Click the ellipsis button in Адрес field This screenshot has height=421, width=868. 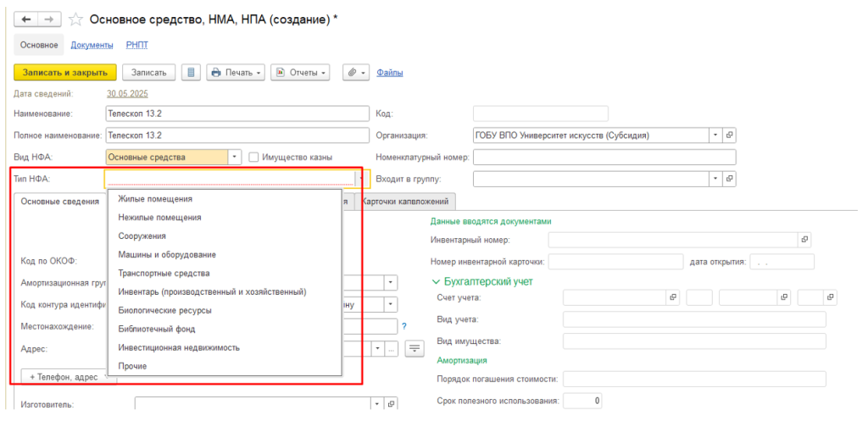pos(392,349)
